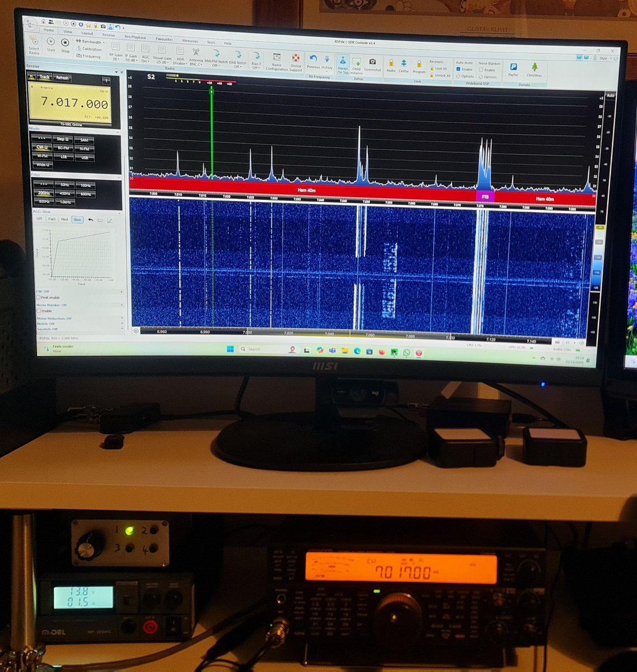Click the FT8 band segment marker
The height and width of the screenshot is (672, 637).
(x=485, y=197)
